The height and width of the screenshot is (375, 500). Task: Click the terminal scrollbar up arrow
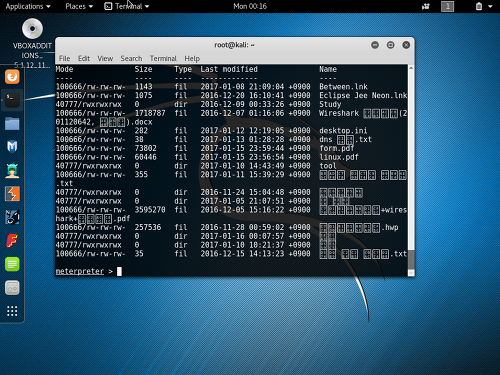411,68
